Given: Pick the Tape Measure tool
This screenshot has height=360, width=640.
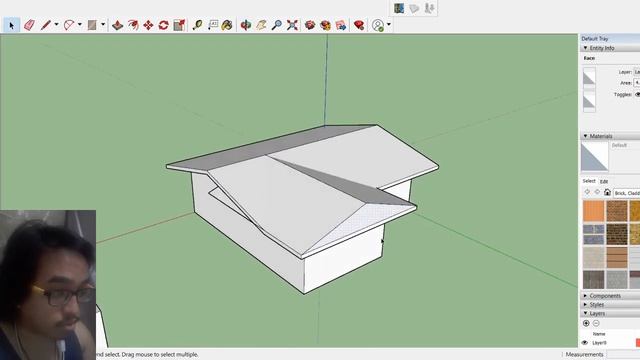Looking at the screenshot, I should point(198,25).
